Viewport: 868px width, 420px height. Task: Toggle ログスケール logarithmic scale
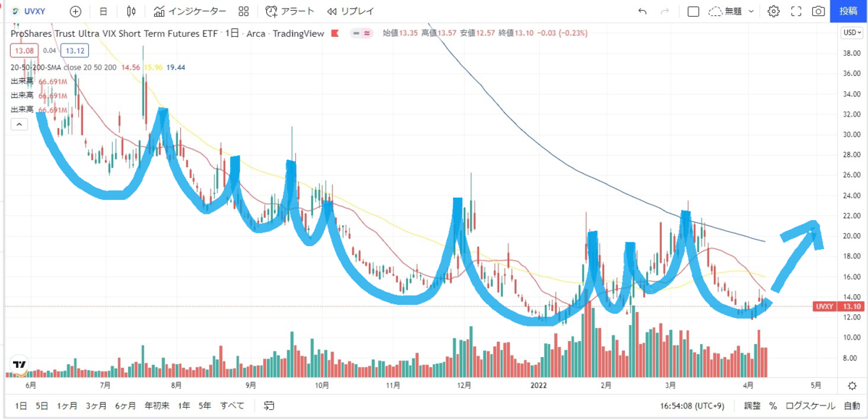pos(809,406)
